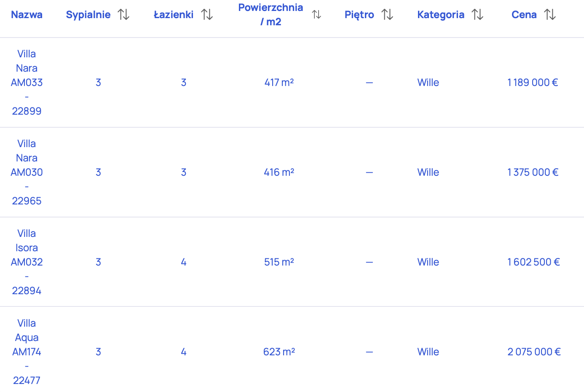Click the Wille category in Villa Isora row
Viewport: 584px width, 392px height.
[x=428, y=262]
